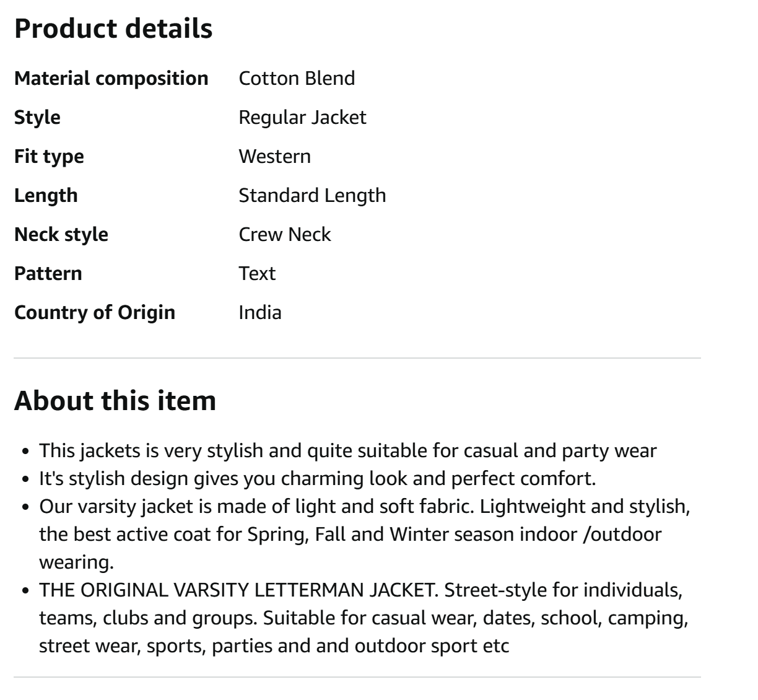Screen dimensions: 758x700
Task: Click the "Material composition" label
Action: pyautogui.click(x=111, y=79)
